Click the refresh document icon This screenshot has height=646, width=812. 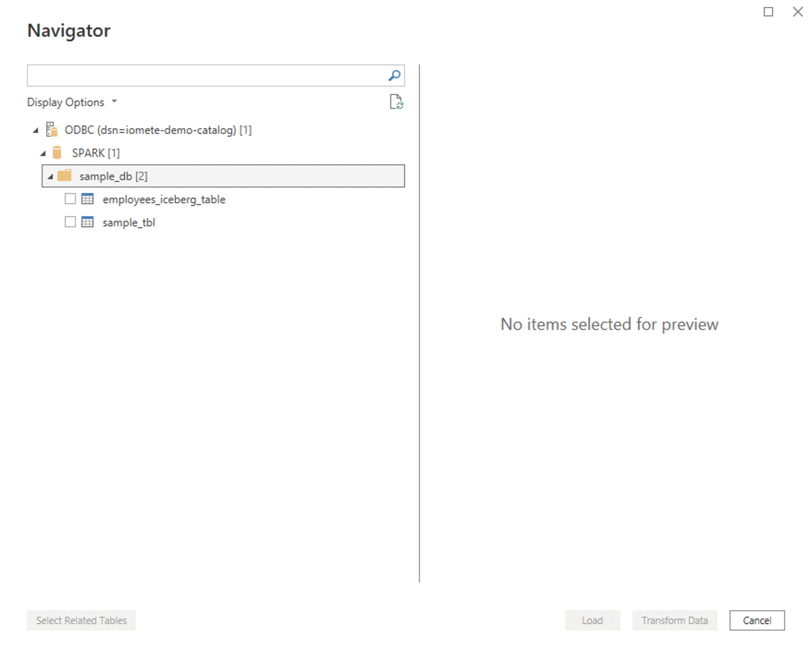[396, 102]
